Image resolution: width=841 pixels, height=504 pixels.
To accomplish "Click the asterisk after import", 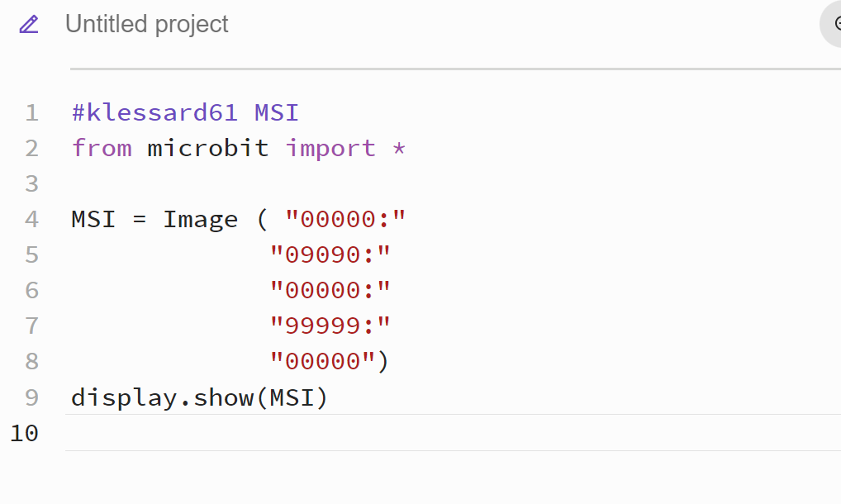I will click(x=398, y=148).
